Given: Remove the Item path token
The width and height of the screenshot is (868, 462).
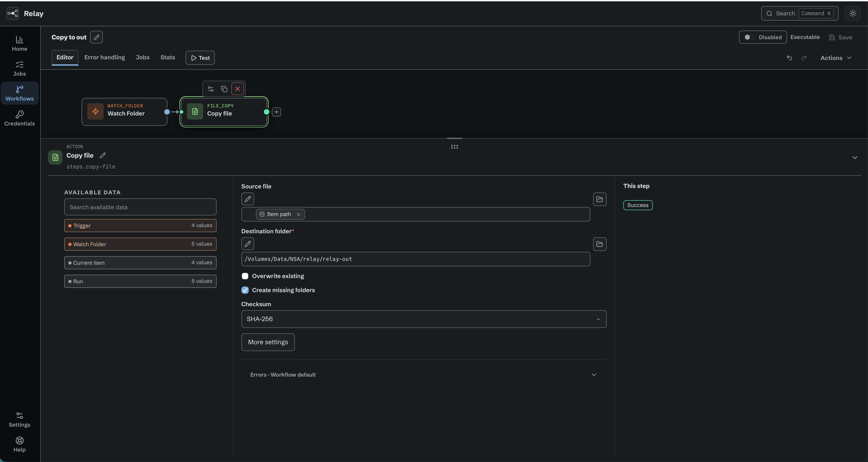Looking at the screenshot, I should tap(298, 214).
